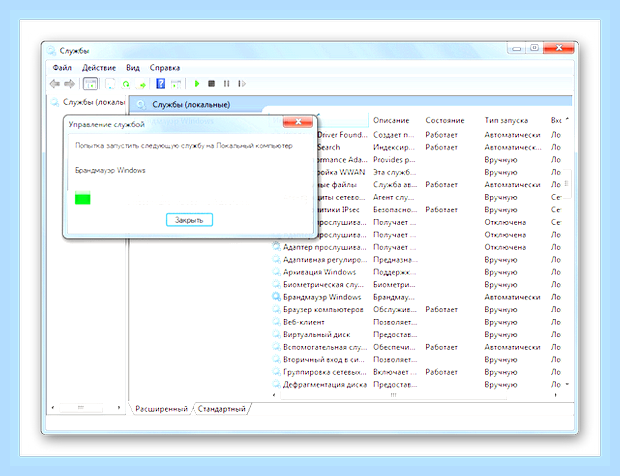The height and width of the screenshot is (476, 620).
Task: Open the Файл menu
Action: tap(62, 68)
